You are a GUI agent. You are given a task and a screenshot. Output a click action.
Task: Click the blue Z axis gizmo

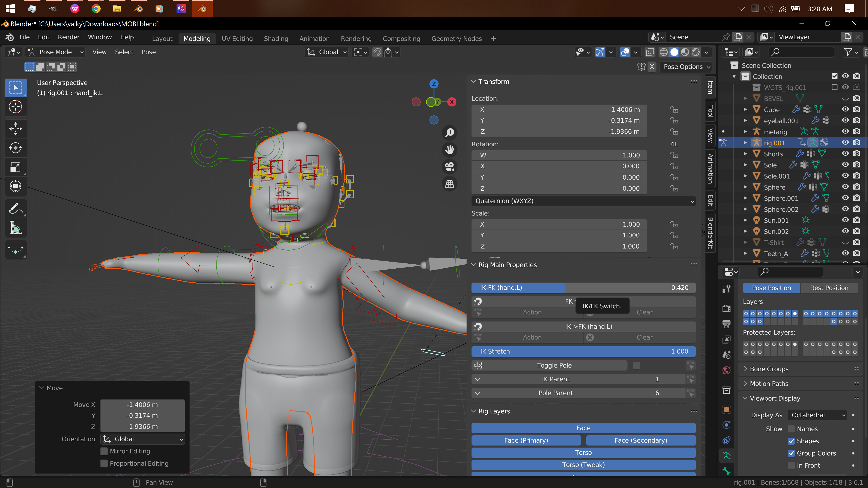point(434,84)
